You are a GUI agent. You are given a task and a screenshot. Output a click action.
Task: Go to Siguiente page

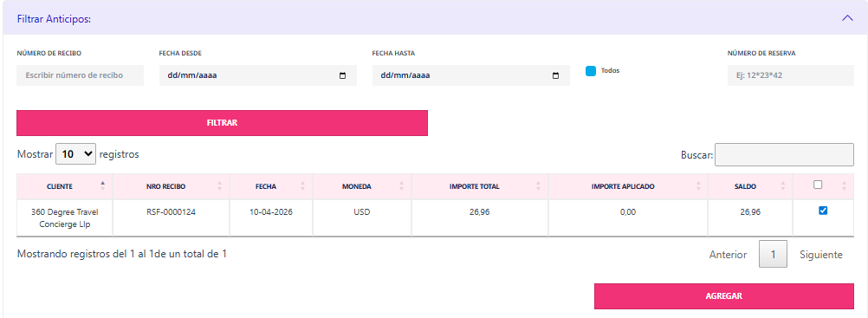tap(821, 255)
